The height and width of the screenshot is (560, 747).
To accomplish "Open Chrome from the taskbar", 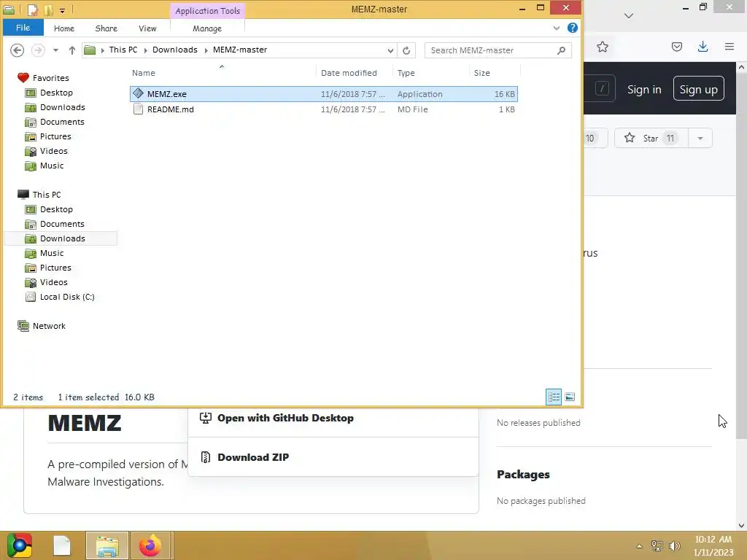I will 19,545.
